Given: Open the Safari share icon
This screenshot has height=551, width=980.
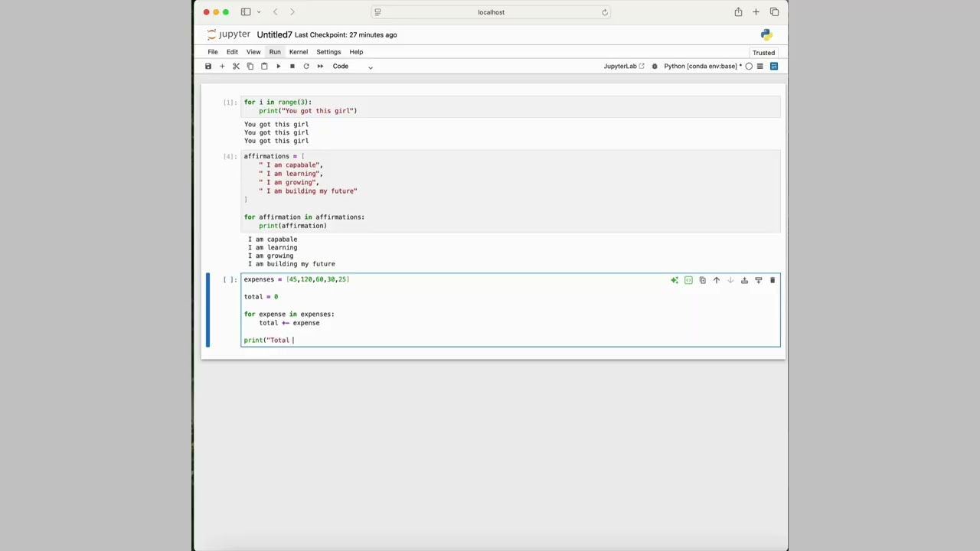Looking at the screenshot, I should pos(738,12).
